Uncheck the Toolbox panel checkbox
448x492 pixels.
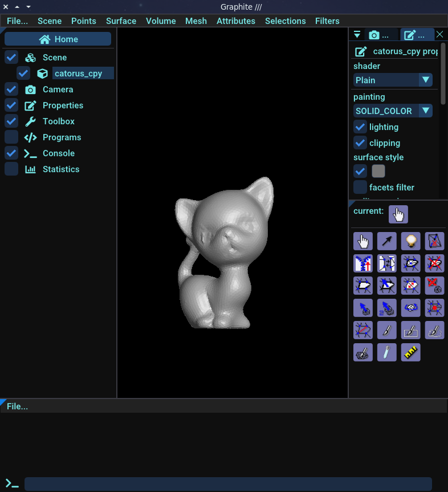[x=11, y=121]
